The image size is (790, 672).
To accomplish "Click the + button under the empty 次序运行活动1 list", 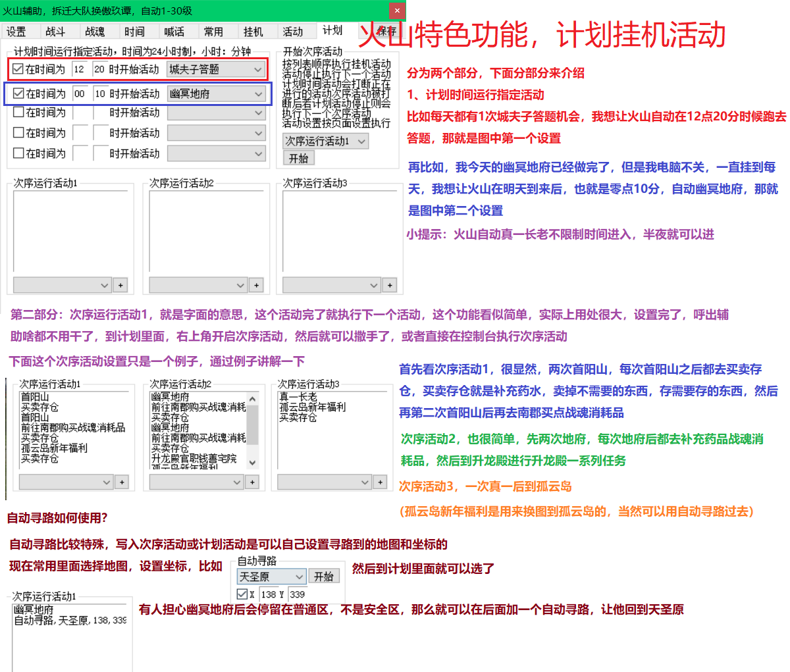I will pyautogui.click(x=120, y=286).
